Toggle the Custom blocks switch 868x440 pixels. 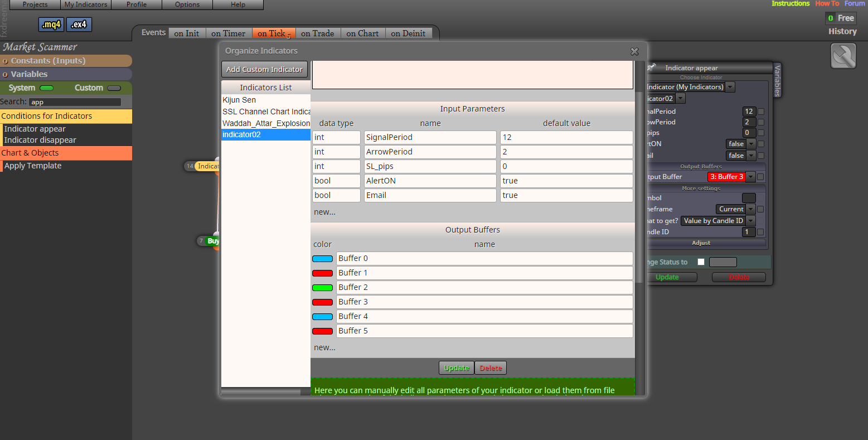point(114,88)
